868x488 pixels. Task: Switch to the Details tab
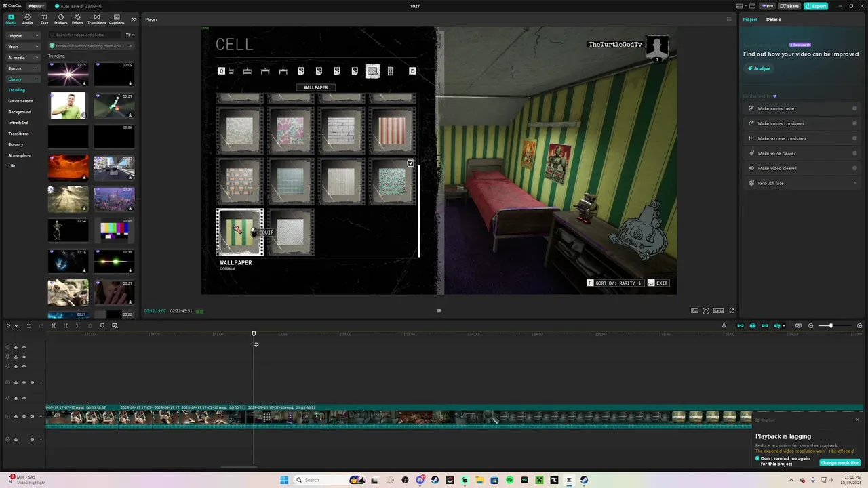774,20
